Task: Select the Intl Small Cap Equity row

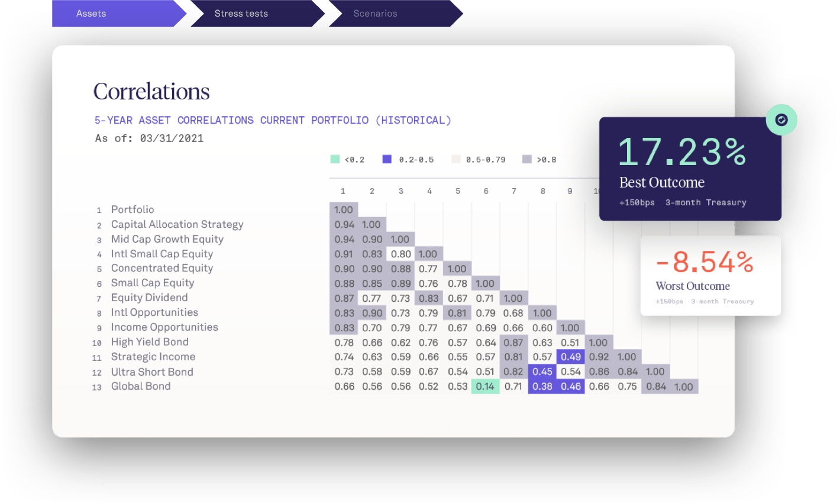Action: tap(162, 254)
